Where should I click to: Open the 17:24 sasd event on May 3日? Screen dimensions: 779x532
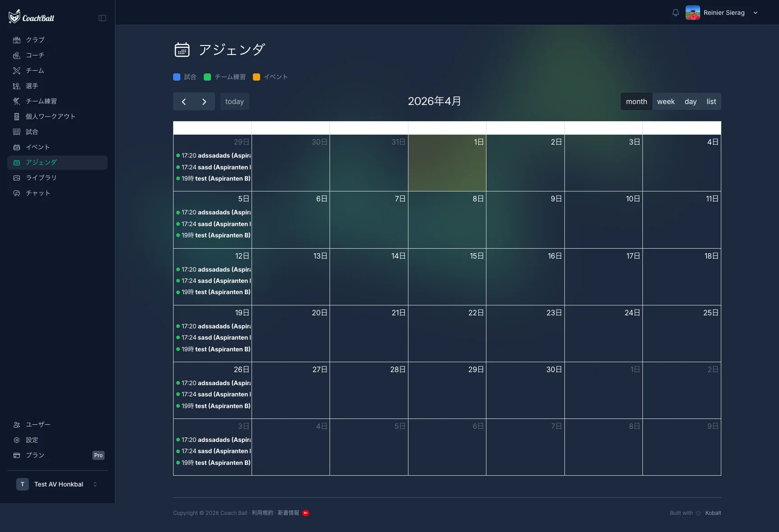point(213,451)
